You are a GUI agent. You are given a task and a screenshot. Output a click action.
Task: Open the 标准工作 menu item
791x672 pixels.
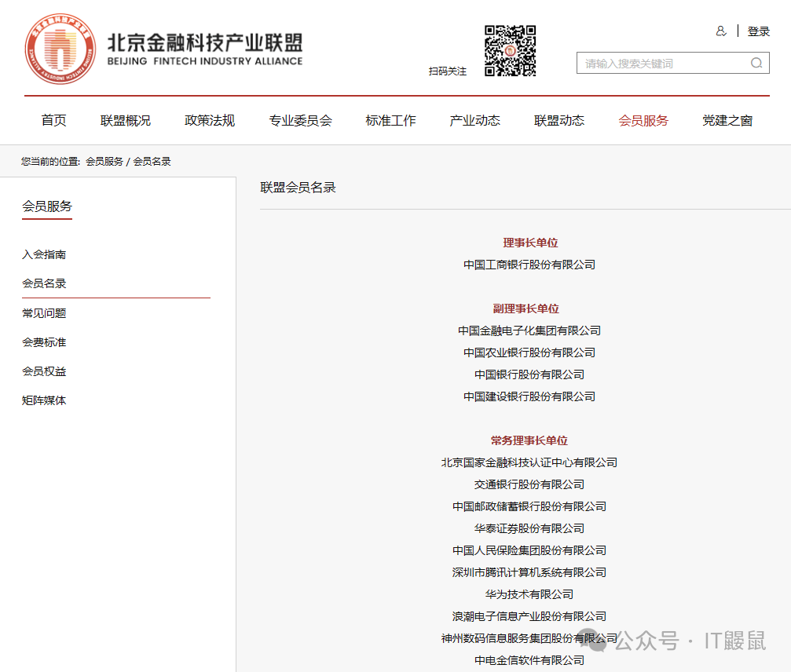tap(390, 120)
